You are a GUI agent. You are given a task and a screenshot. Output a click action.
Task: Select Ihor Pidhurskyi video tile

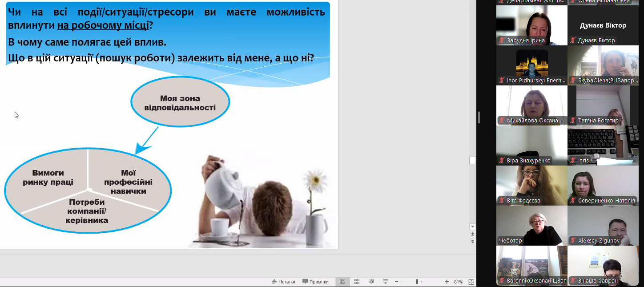click(531, 65)
